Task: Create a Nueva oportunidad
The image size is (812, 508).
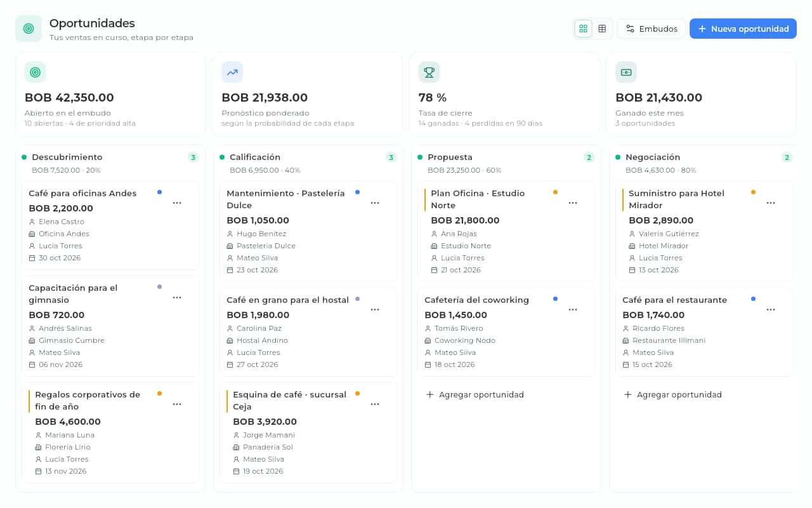Action: coord(743,29)
